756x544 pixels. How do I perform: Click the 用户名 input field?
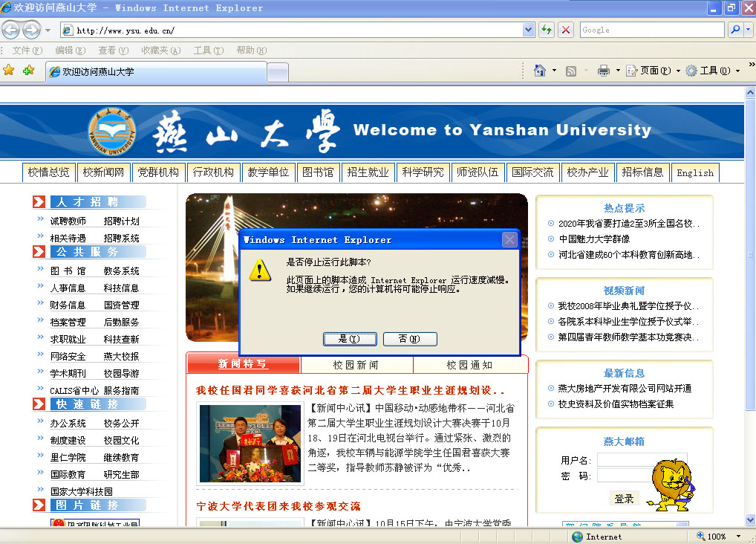[x=642, y=459]
